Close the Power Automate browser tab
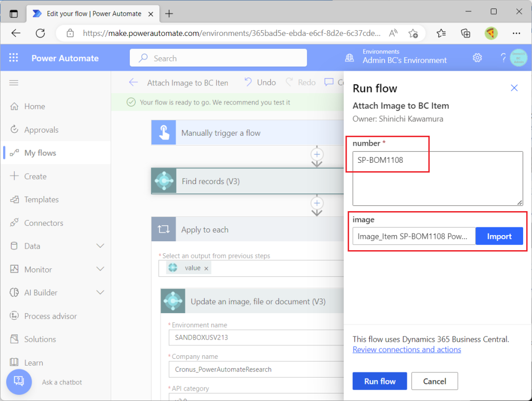 pyautogui.click(x=151, y=14)
